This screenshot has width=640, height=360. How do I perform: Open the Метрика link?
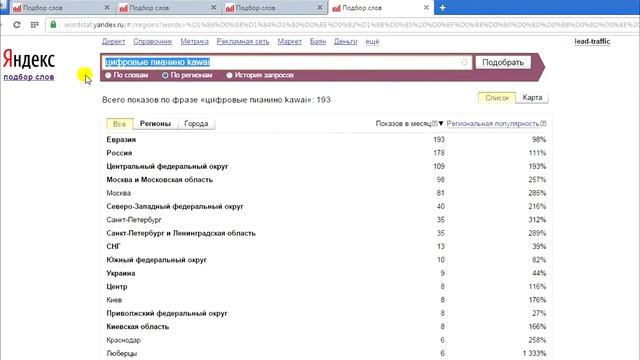195,42
